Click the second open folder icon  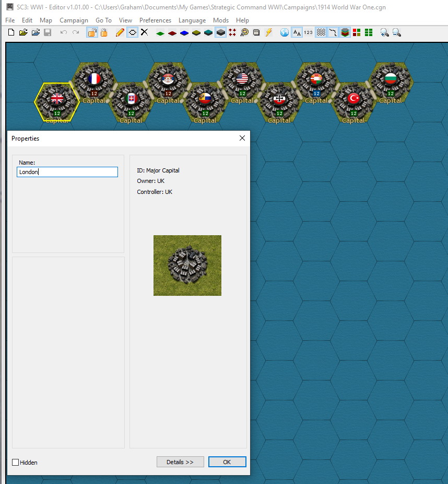[x=36, y=32]
